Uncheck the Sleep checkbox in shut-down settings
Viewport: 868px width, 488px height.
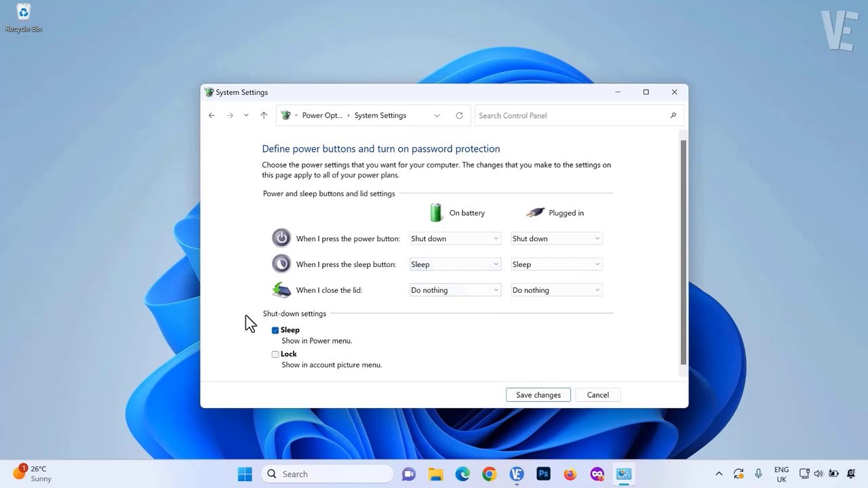(275, 330)
